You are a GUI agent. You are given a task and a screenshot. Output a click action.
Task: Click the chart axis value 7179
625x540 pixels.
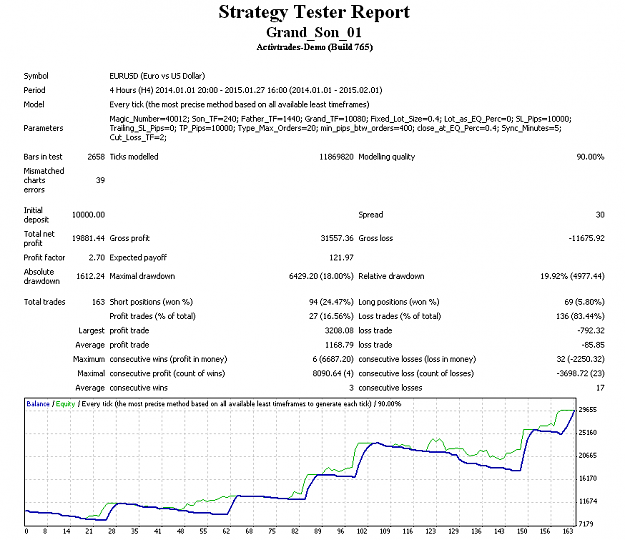(x=586, y=524)
